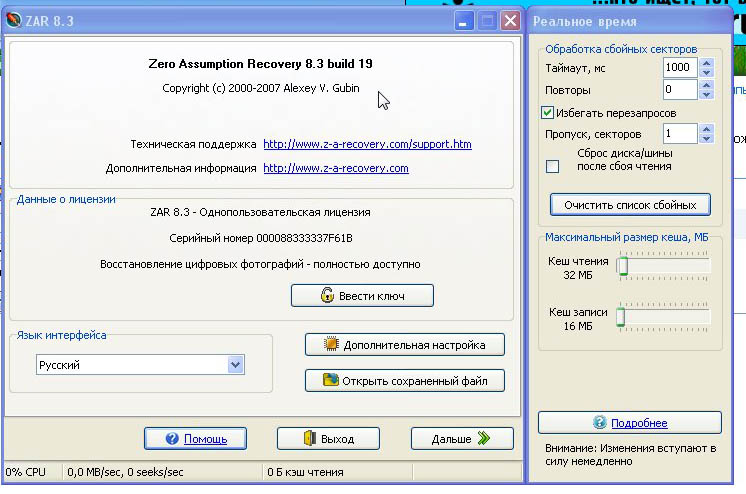Click the 0 Б кэш чтения status entry
Image resolution: width=746 pixels, height=494 pixels.
(x=305, y=472)
